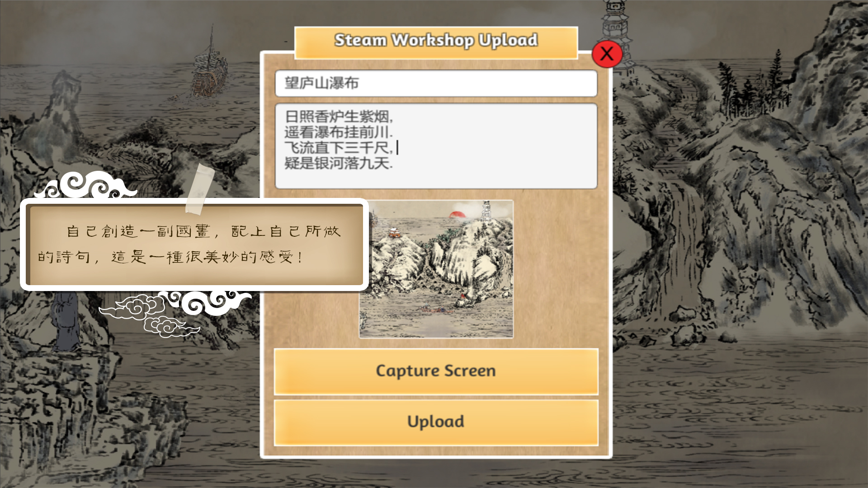Click the Chinese hint message scroll

[x=194, y=244]
